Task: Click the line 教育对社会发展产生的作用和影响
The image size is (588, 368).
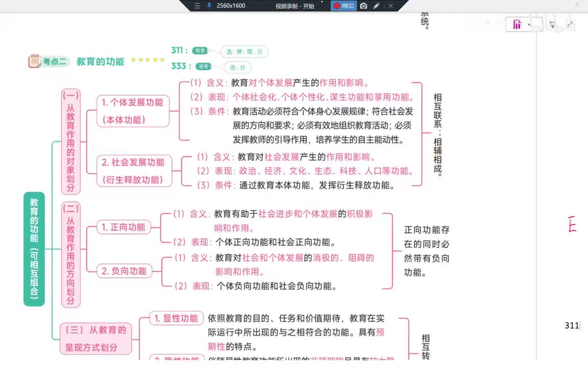Action: coord(307,156)
